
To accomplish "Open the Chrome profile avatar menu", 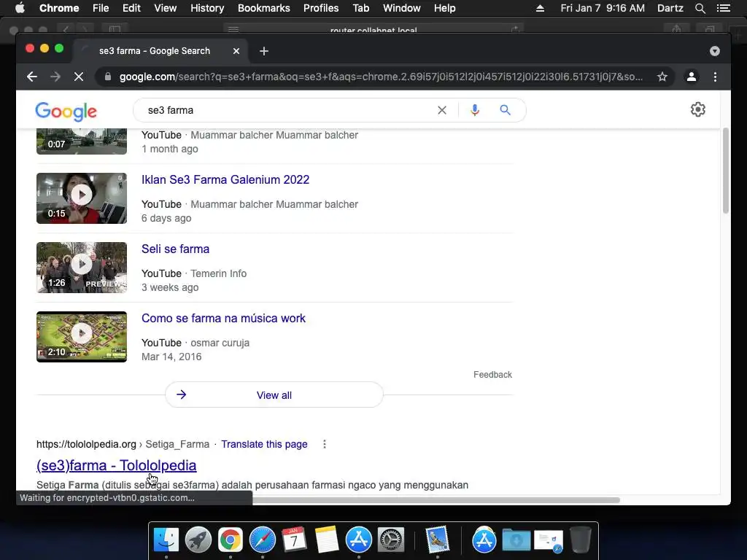I will [x=692, y=77].
